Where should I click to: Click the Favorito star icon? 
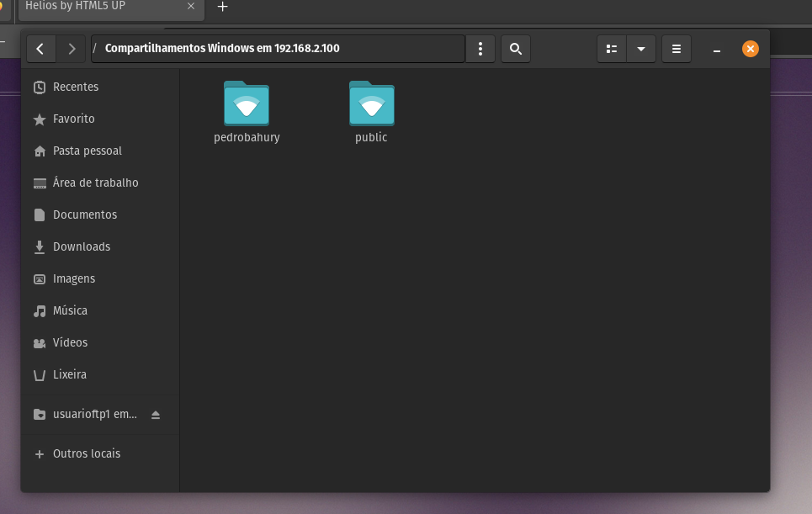(39, 119)
